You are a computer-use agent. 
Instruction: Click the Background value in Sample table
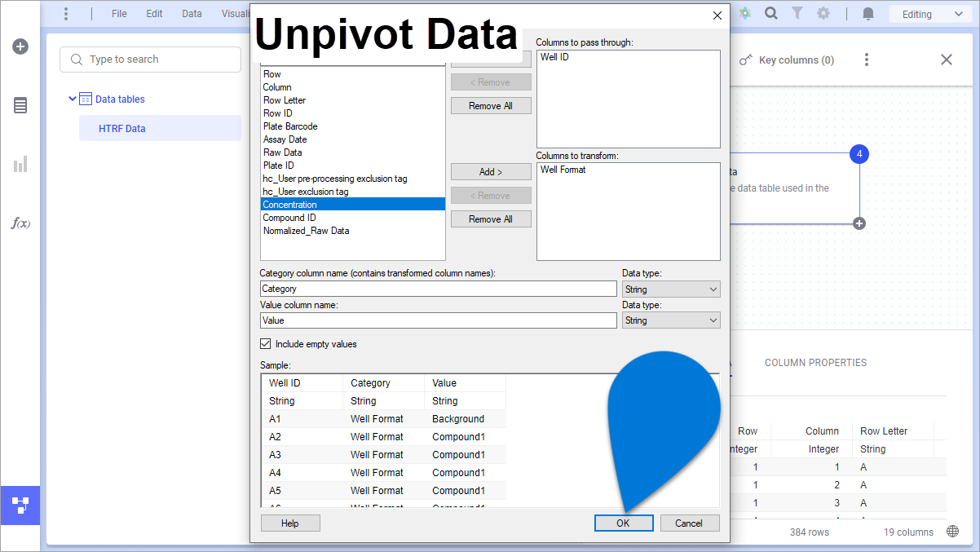(458, 419)
